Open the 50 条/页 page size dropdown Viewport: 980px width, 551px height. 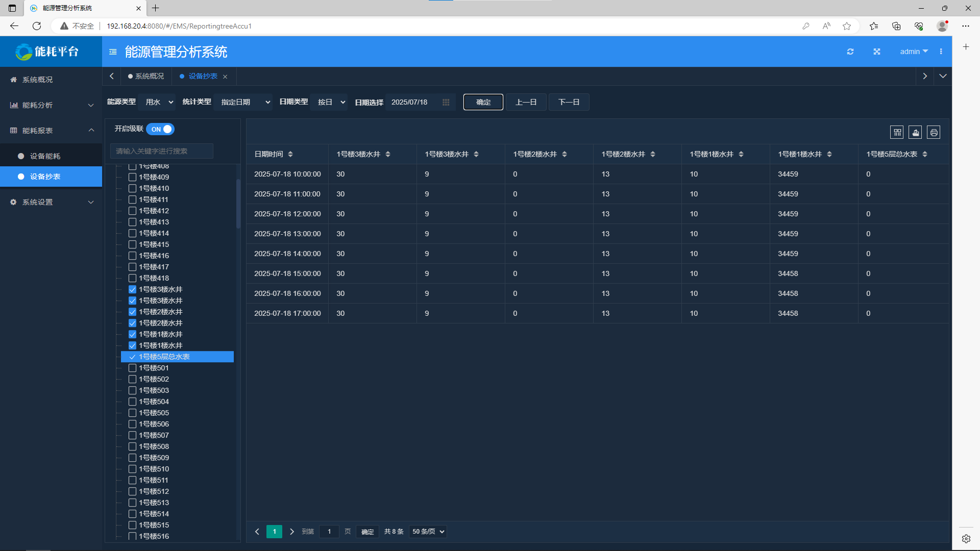[428, 532]
